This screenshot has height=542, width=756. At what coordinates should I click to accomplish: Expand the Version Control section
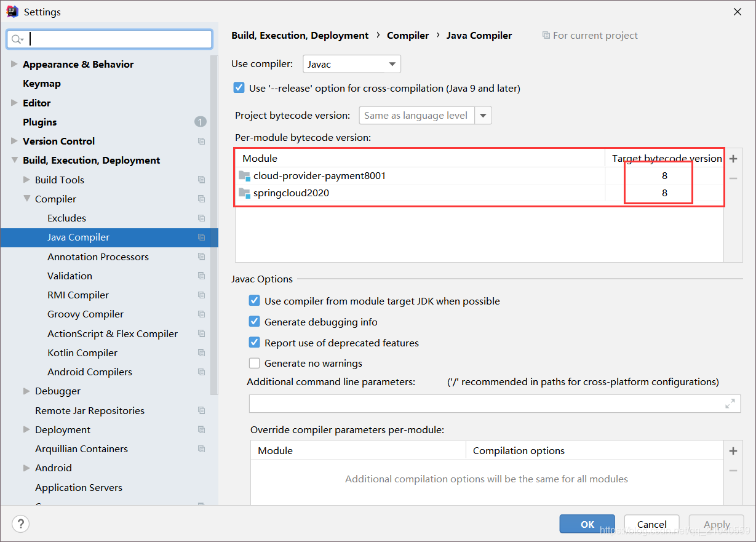14,141
